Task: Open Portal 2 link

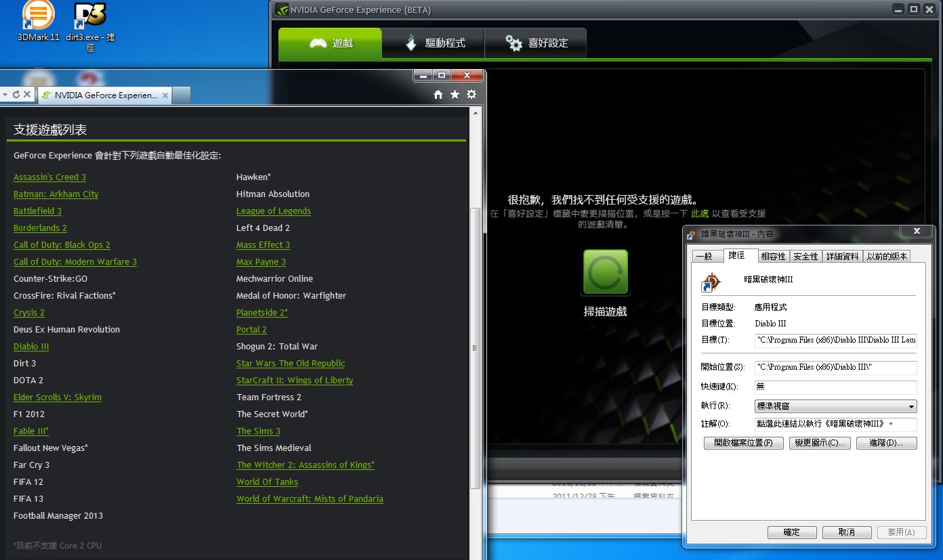Action: pos(251,330)
